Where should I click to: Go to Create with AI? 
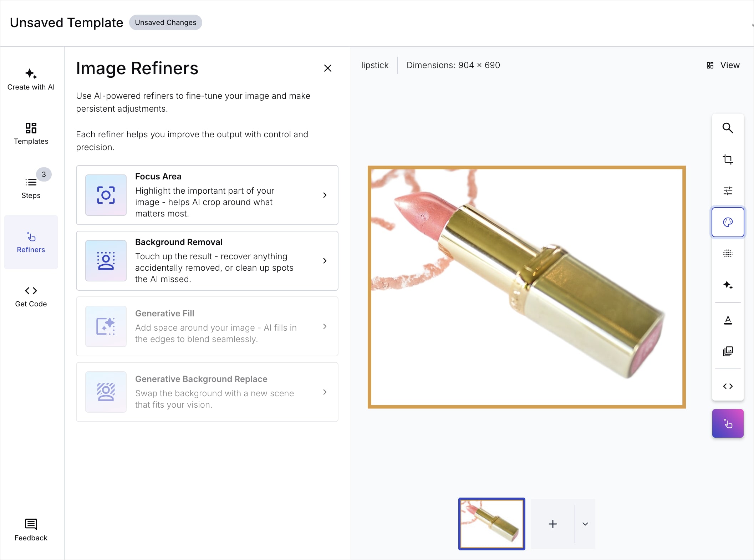coord(31,79)
